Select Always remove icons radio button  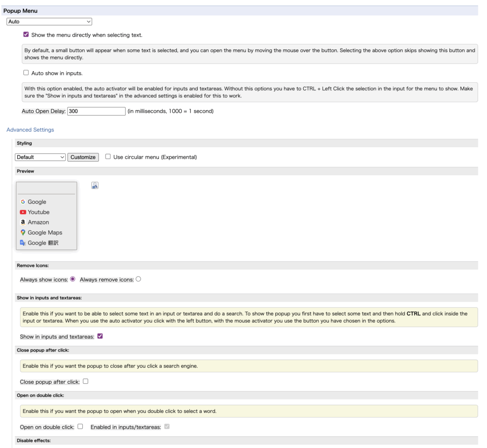[x=138, y=279]
